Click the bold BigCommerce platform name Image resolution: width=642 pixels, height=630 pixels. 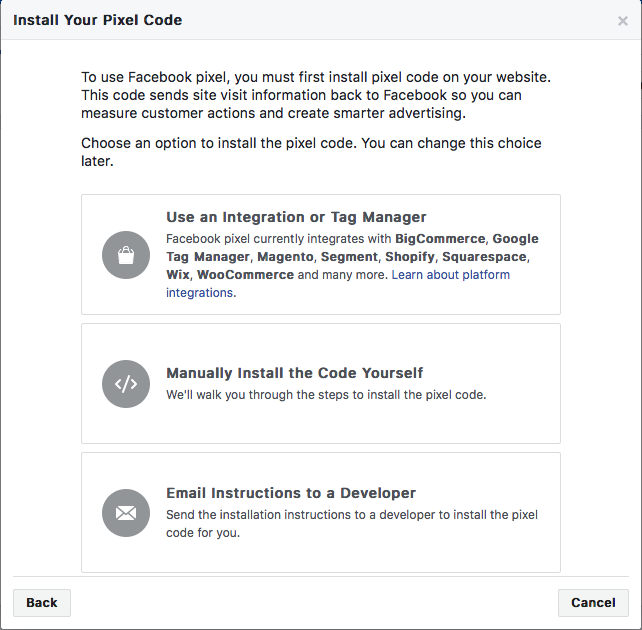[x=440, y=239]
